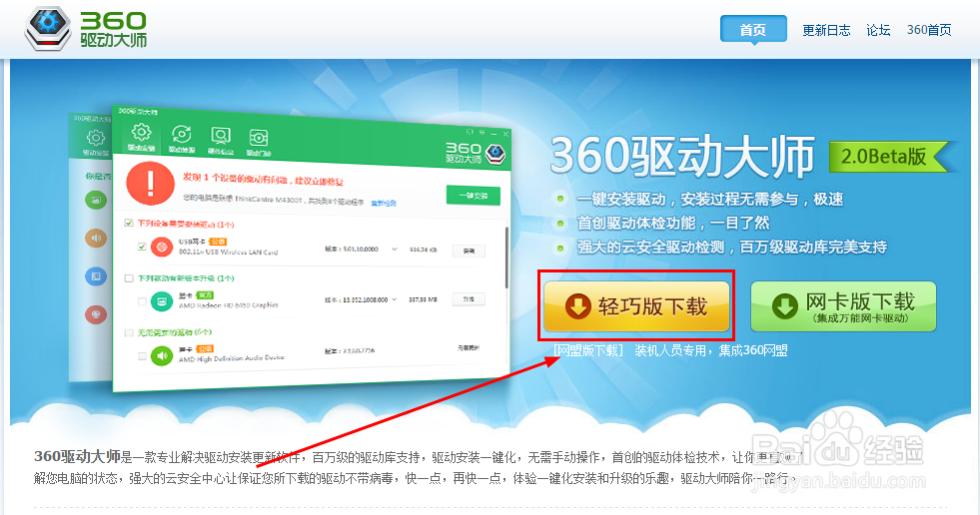Viewport: 980px width, 515px height.
Task: Open the 更新日志 page
Action: coord(826,30)
